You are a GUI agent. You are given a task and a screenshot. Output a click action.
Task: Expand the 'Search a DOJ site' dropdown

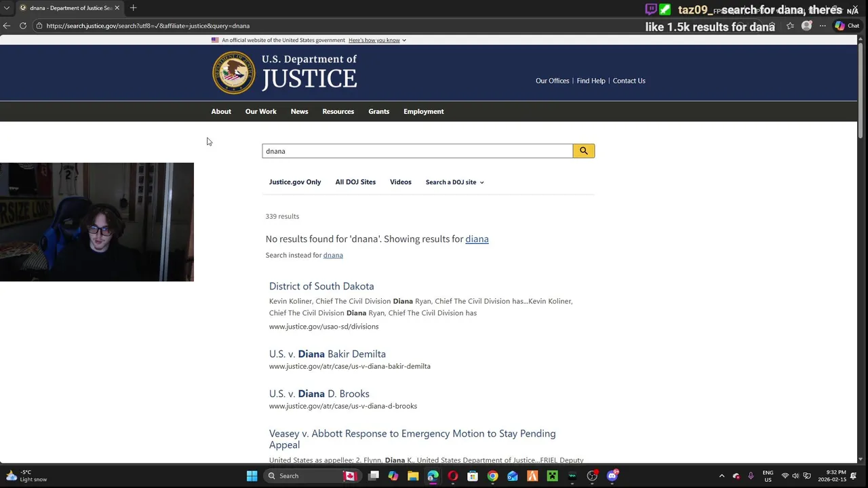(x=455, y=182)
